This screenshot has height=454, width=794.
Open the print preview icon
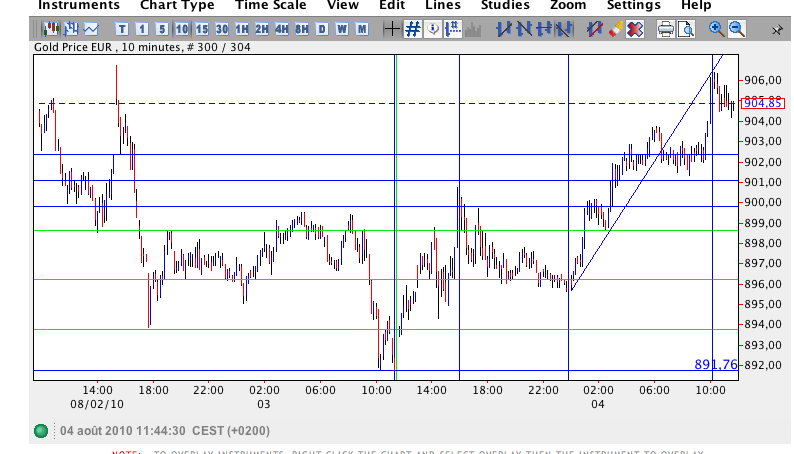point(686,29)
